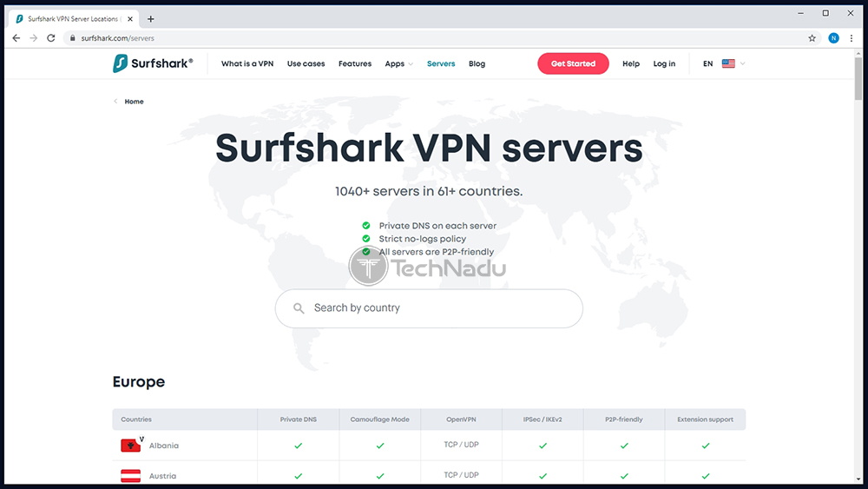Click Albania's IPSec / IKEv2 checkmark
The height and width of the screenshot is (489, 868).
[542, 446]
